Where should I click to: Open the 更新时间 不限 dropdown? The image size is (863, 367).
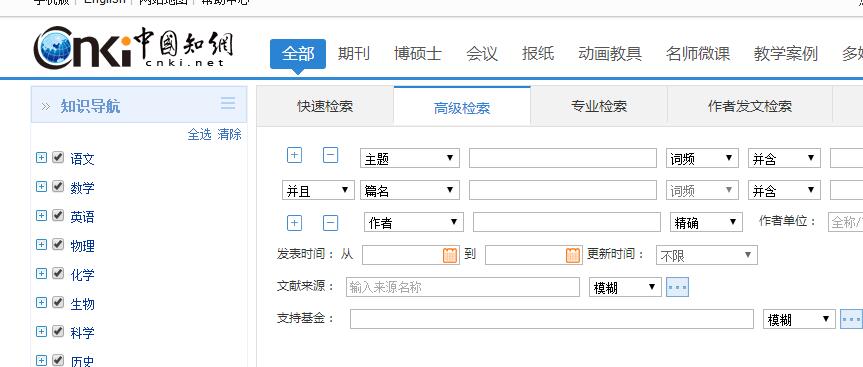707,255
